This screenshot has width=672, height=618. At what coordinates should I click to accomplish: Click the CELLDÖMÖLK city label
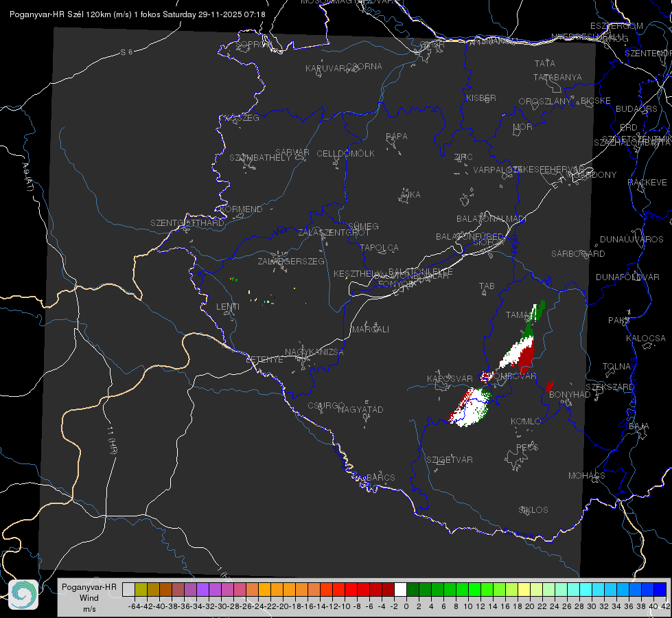tap(345, 154)
